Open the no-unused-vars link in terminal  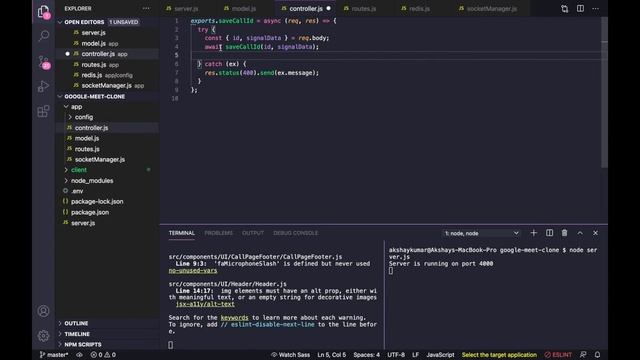[193, 271]
